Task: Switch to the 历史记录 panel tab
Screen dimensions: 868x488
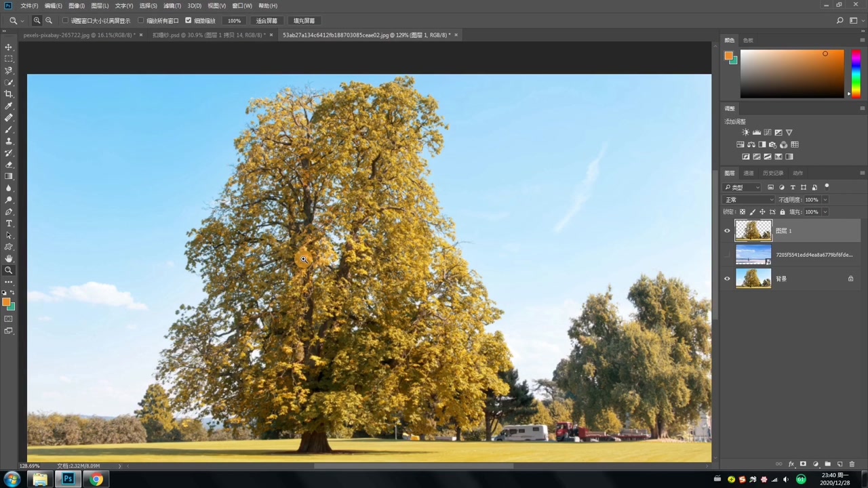Action: 773,173
